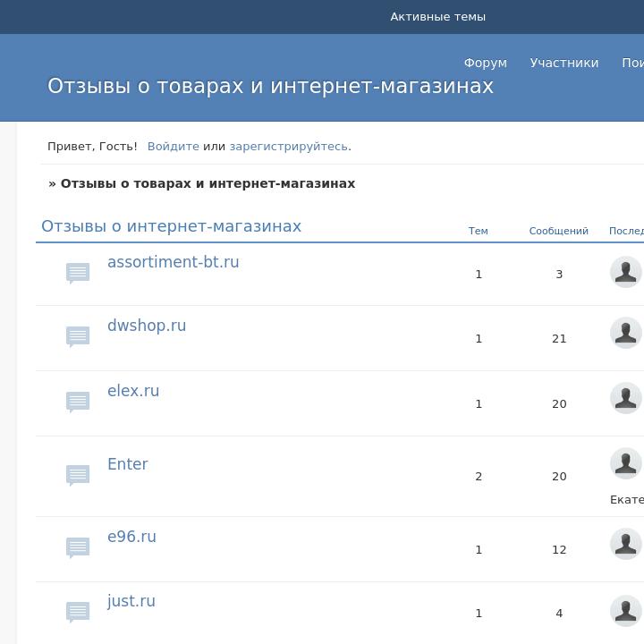This screenshot has width=644, height=644.
Task: Click the assortiment-bt.ru forum speech-bubble icon
Action: coord(78,273)
